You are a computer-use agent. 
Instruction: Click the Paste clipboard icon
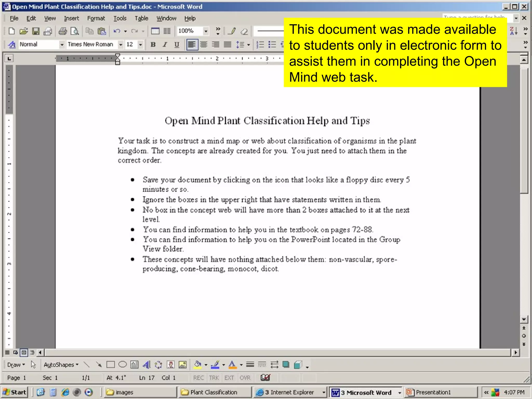(x=102, y=31)
